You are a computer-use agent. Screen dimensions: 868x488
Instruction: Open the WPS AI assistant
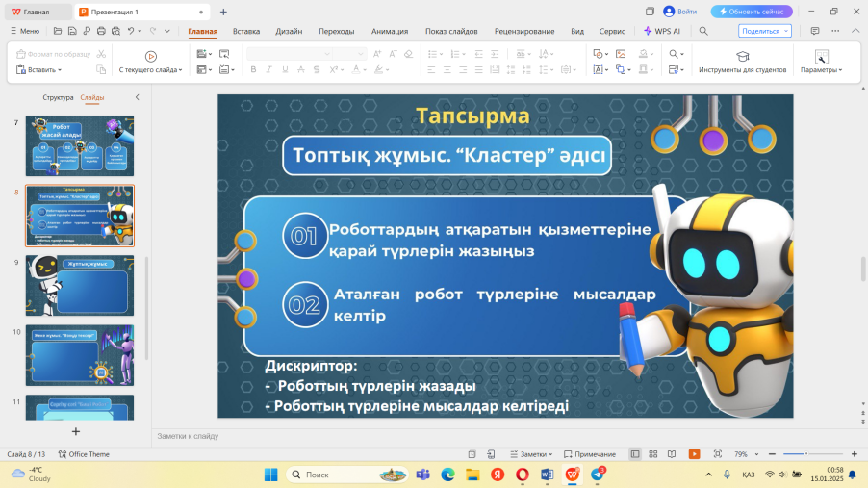(x=663, y=31)
